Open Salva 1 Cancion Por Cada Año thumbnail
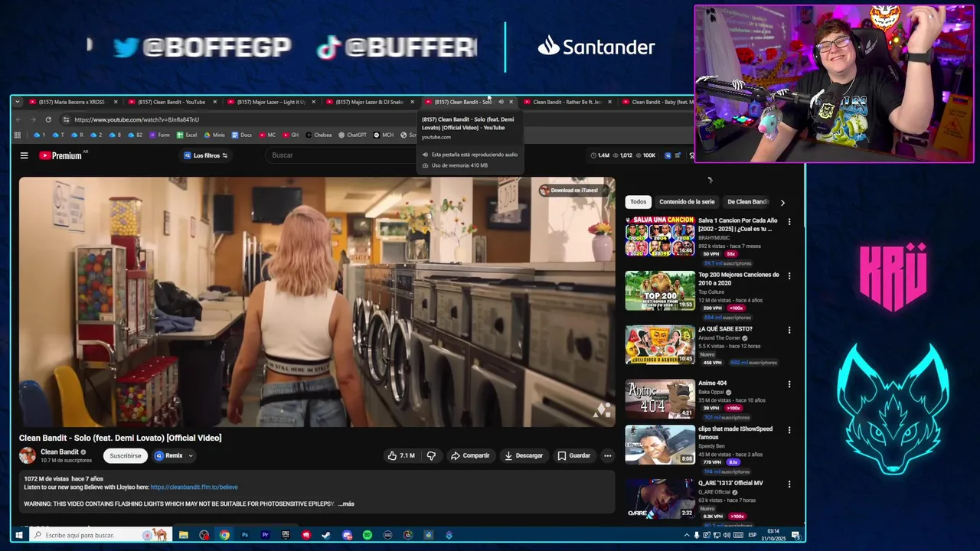This screenshot has height=551, width=980. tap(660, 236)
